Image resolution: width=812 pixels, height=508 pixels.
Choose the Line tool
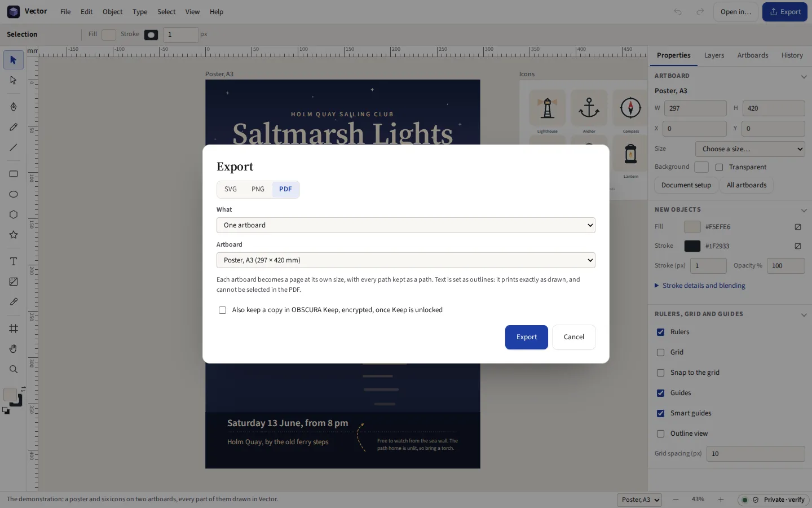(14, 147)
